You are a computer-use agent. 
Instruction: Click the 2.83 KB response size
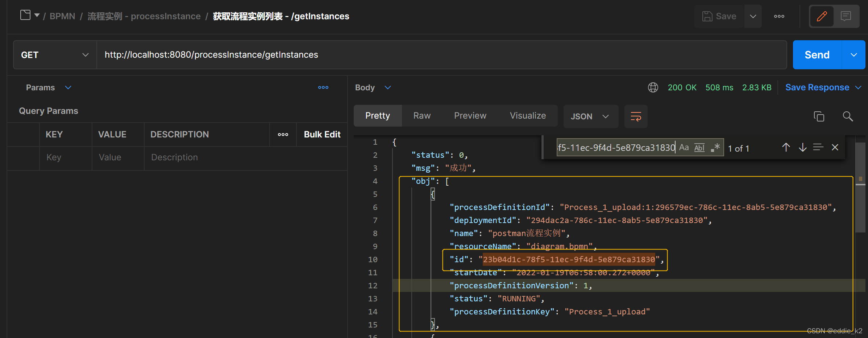pyautogui.click(x=757, y=87)
